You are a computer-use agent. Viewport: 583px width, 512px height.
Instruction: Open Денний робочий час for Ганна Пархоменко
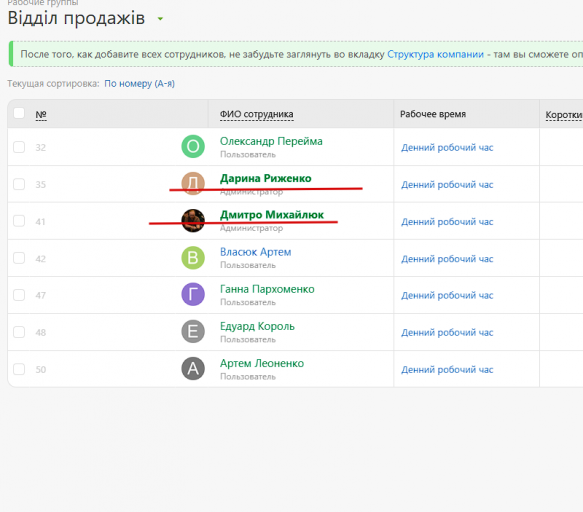click(x=447, y=296)
